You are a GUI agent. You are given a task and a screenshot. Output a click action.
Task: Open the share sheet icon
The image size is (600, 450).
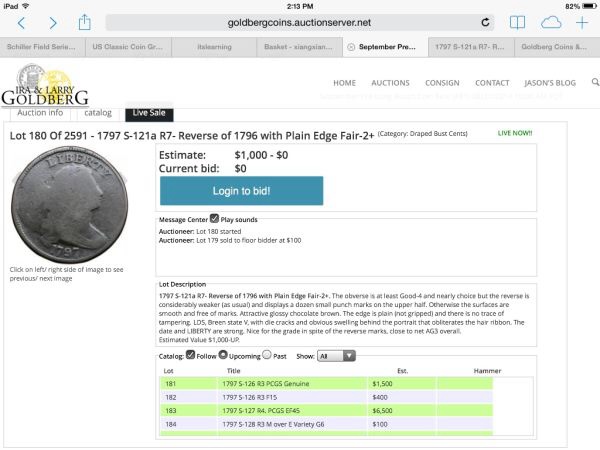(x=84, y=22)
